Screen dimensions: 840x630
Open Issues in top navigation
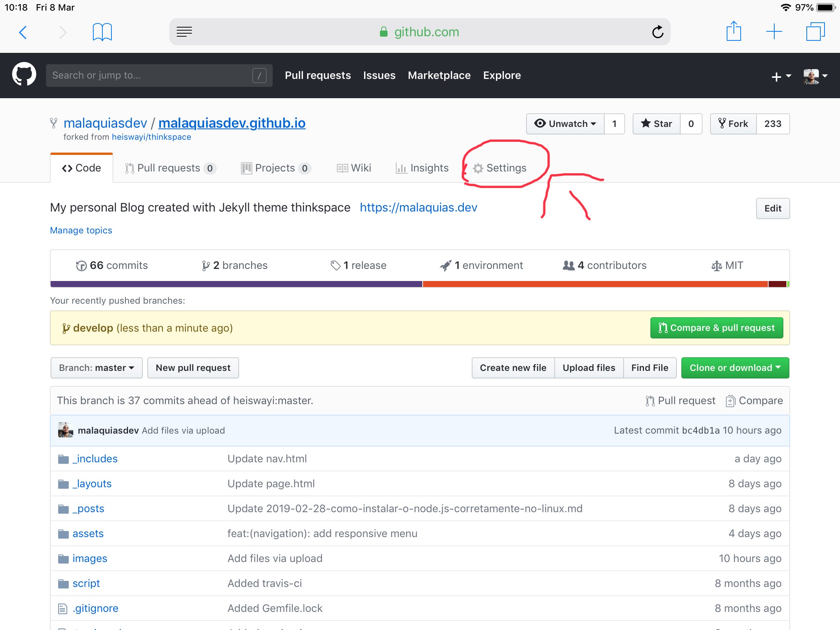click(379, 75)
